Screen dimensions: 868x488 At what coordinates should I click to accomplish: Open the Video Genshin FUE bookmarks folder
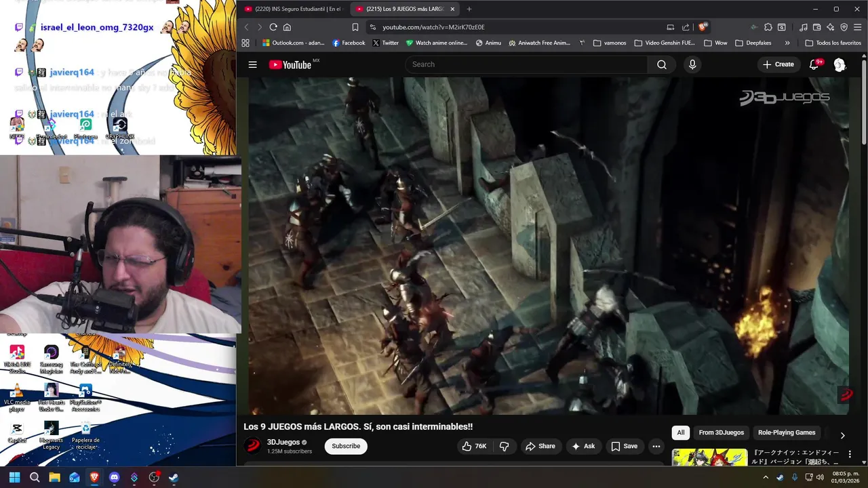coord(665,43)
